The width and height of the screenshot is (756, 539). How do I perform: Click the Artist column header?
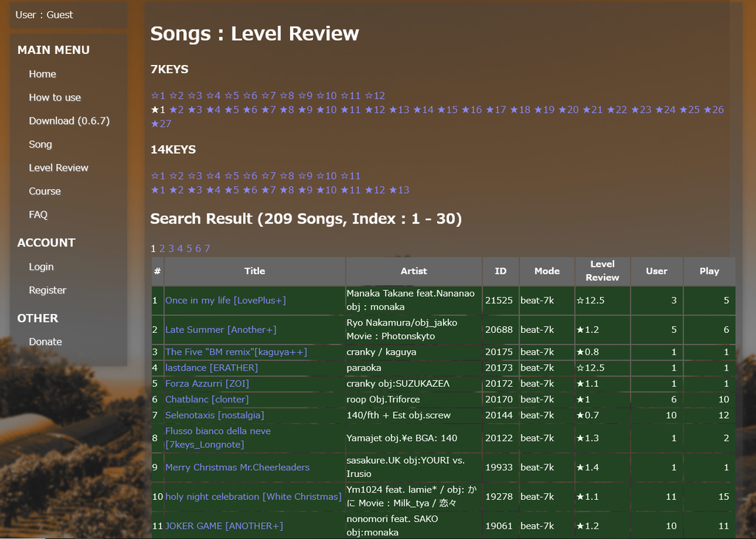413,271
